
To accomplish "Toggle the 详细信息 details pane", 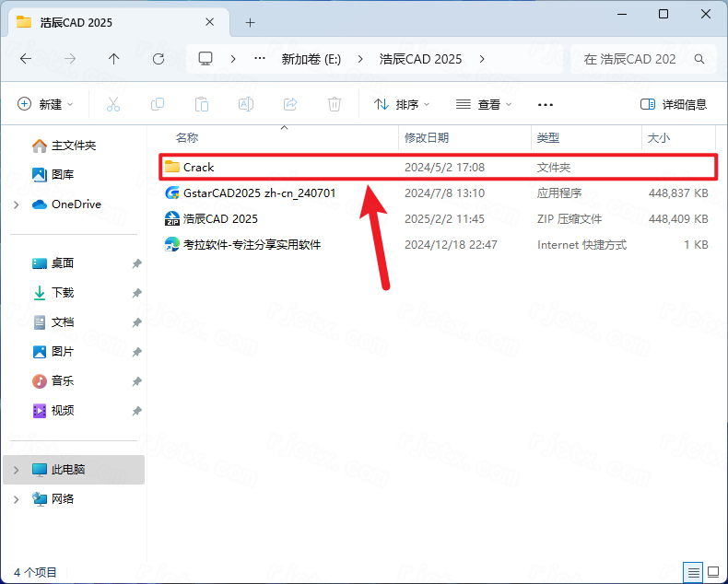I will click(674, 105).
